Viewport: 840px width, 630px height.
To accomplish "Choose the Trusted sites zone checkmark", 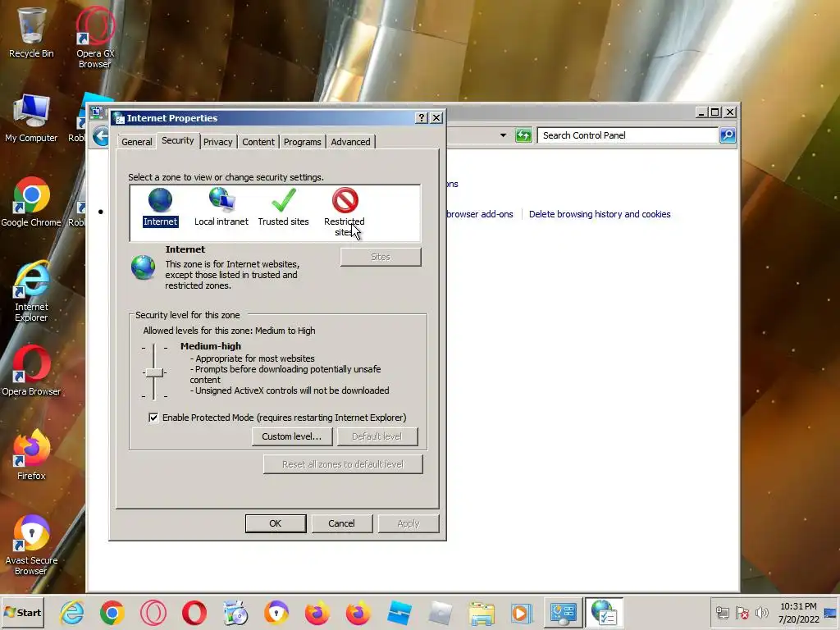I will pyautogui.click(x=283, y=200).
